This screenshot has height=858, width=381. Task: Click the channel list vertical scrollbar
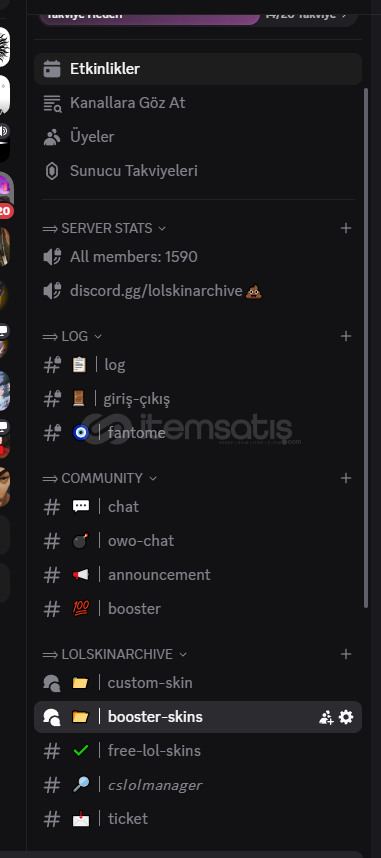coord(366,347)
